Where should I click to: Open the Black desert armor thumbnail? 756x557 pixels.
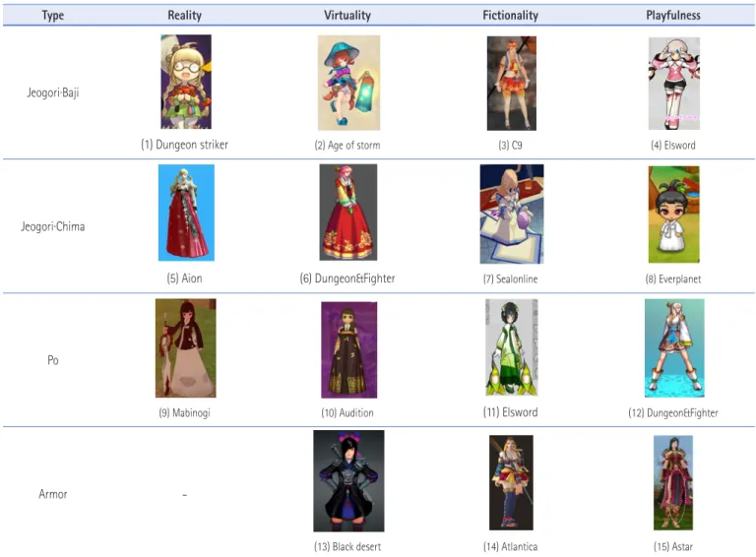point(348,481)
